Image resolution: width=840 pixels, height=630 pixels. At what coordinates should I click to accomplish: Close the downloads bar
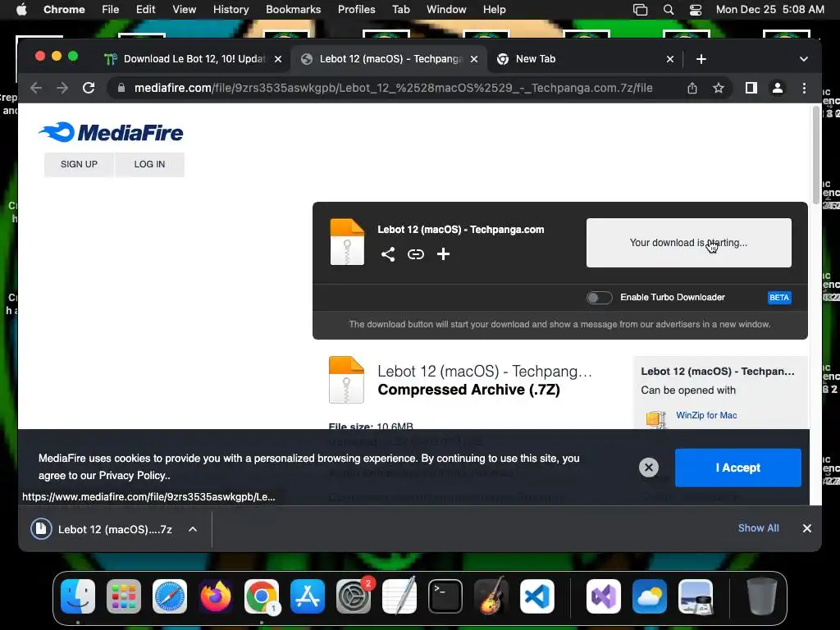pyautogui.click(x=807, y=528)
